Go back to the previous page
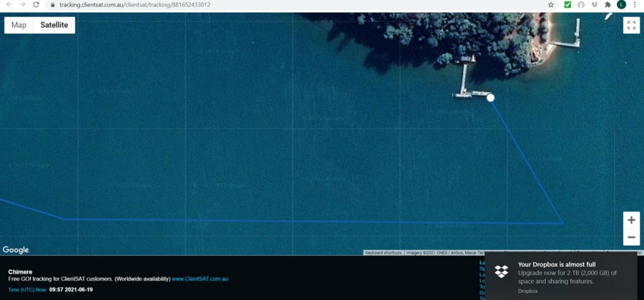 [7, 4]
